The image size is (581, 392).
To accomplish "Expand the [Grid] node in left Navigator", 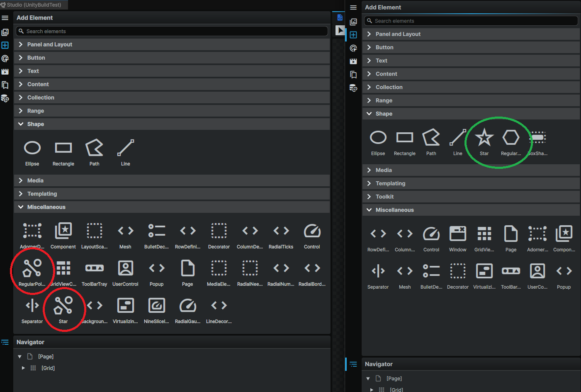I will 23,368.
